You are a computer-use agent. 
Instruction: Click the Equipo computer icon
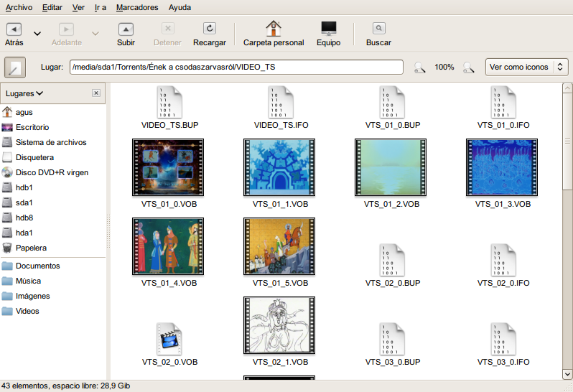tap(328, 29)
